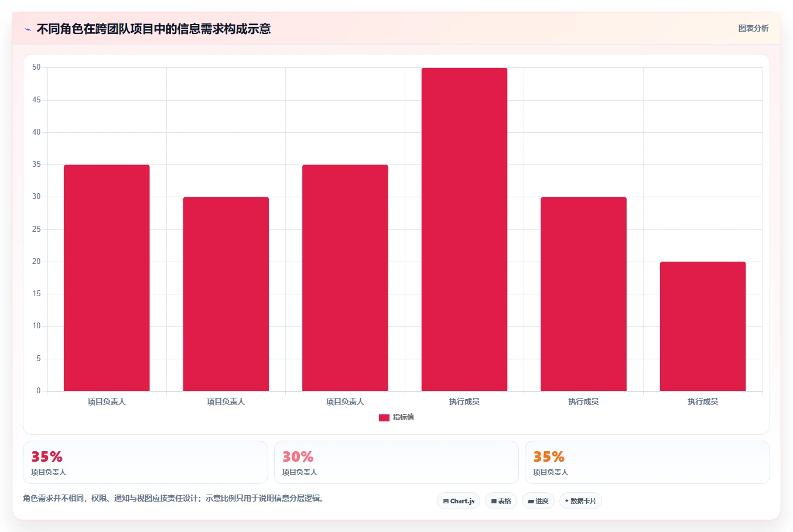Click the 项目负责人 caption under the 30% card

coord(300,472)
